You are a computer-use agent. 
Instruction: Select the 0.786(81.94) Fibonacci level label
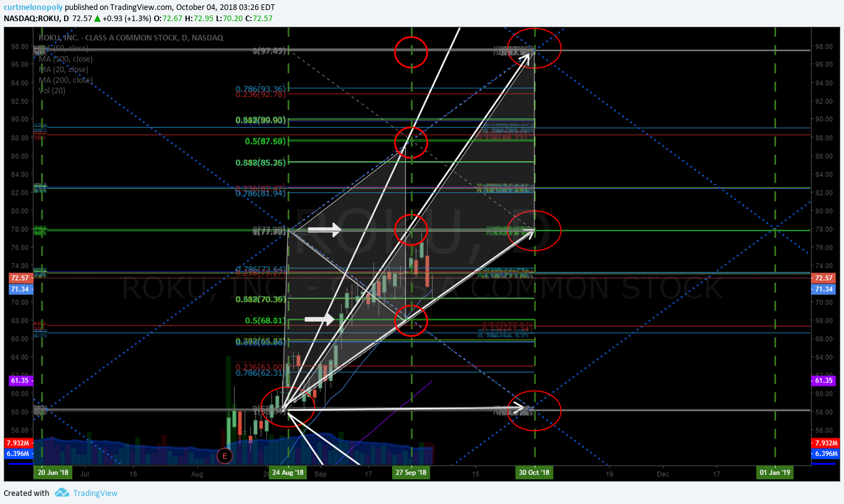tap(260, 194)
